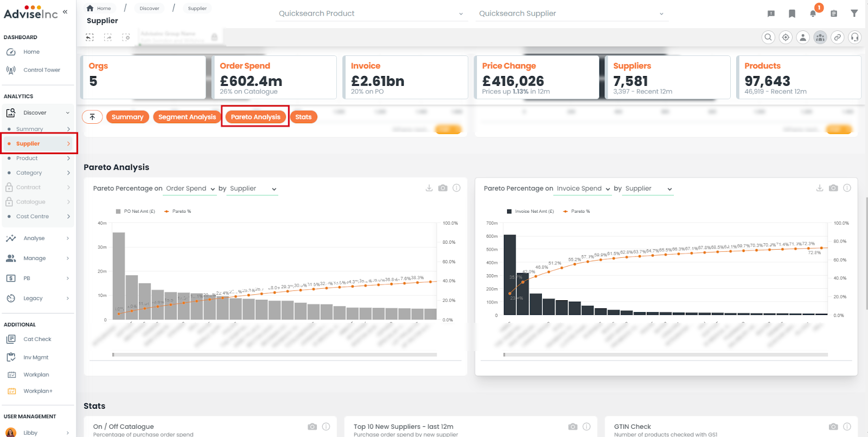The width and height of the screenshot is (868, 437).
Task: Snapshot the Invoice Spend Pareto chart
Action: pos(834,188)
